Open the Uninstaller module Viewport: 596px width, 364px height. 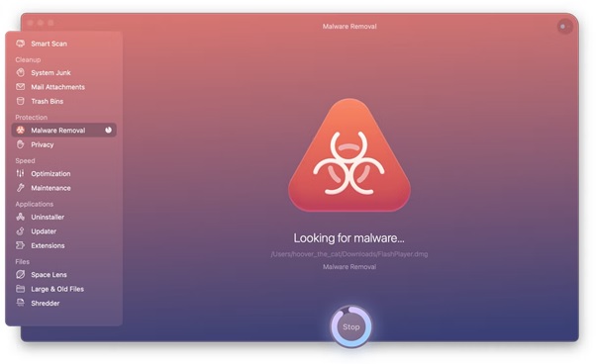[63, 217]
